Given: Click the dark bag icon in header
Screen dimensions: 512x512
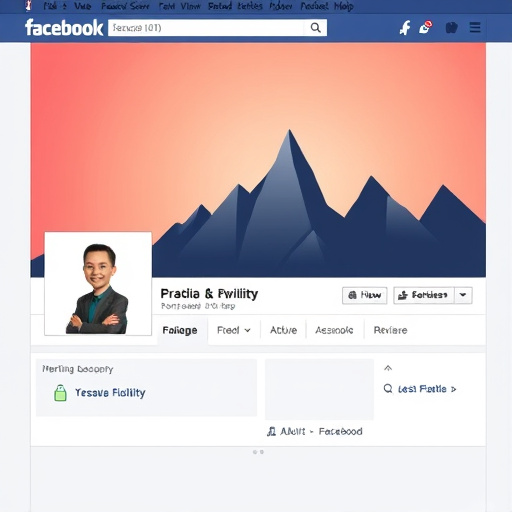Looking at the screenshot, I should coord(451,28).
